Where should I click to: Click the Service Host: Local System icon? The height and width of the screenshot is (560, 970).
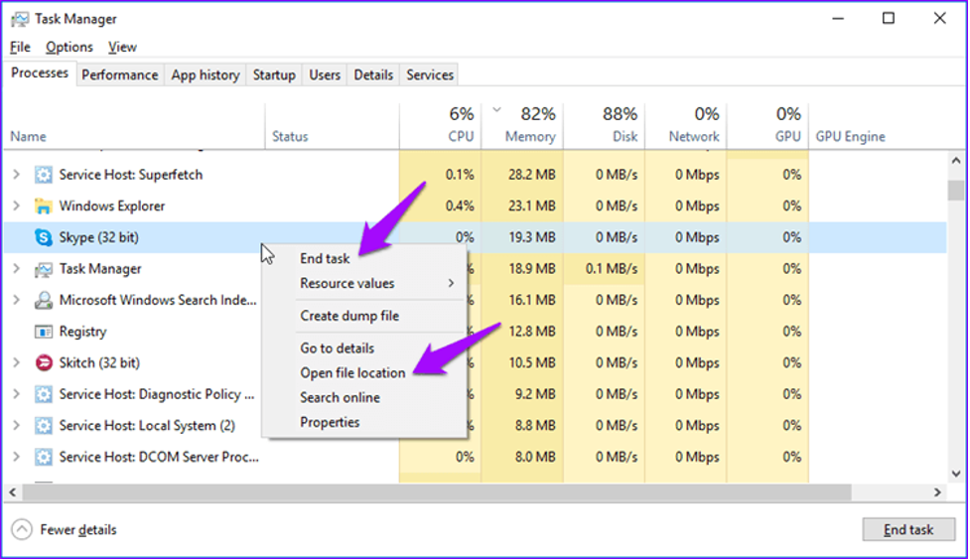pos(44,426)
